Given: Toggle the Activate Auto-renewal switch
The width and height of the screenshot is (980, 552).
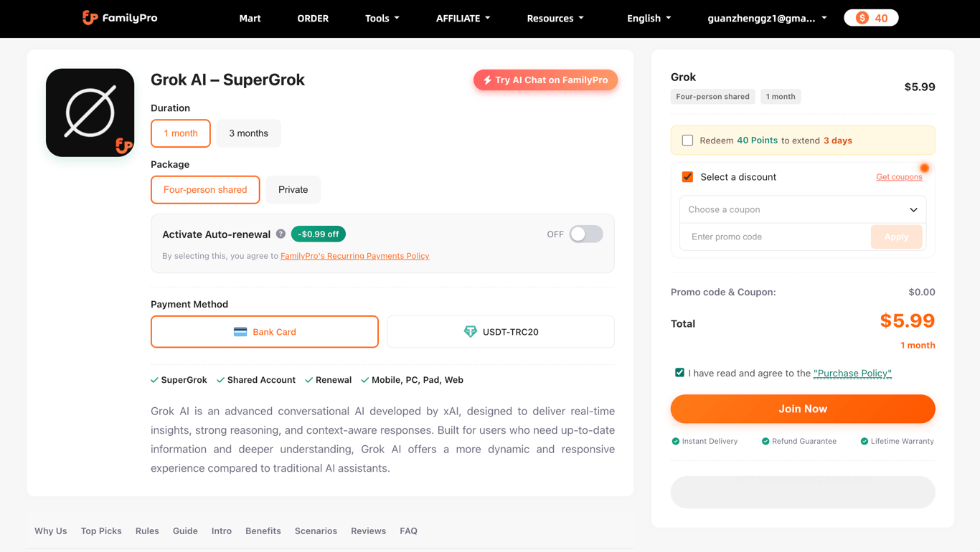Looking at the screenshot, I should coord(586,234).
